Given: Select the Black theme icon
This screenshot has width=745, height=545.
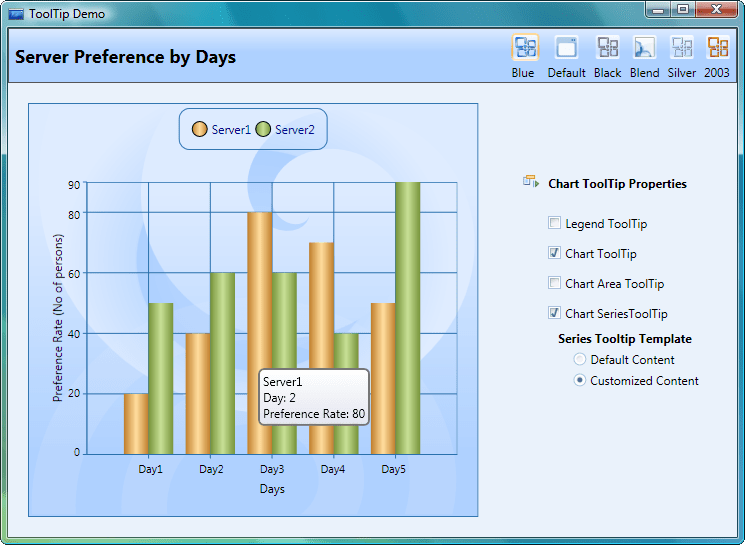Looking at the screenshot, I should [x=608, y=48].
